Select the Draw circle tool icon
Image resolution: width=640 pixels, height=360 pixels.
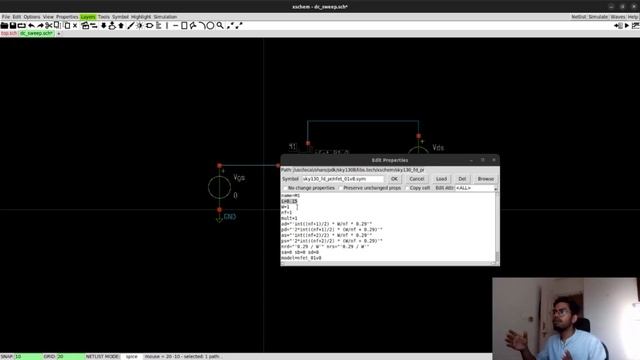tap(210, 25)
